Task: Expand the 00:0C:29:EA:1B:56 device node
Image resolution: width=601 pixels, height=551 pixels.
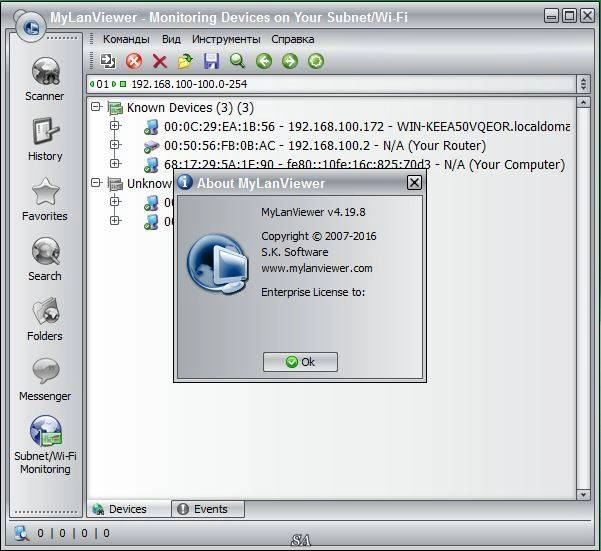Action: 115,125
